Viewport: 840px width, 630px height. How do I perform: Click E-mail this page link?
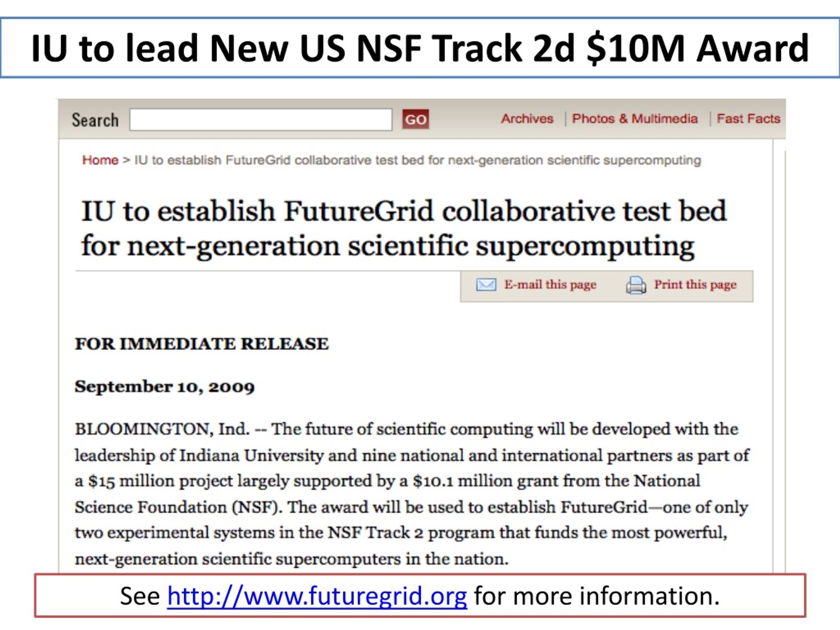click(550, 284)
